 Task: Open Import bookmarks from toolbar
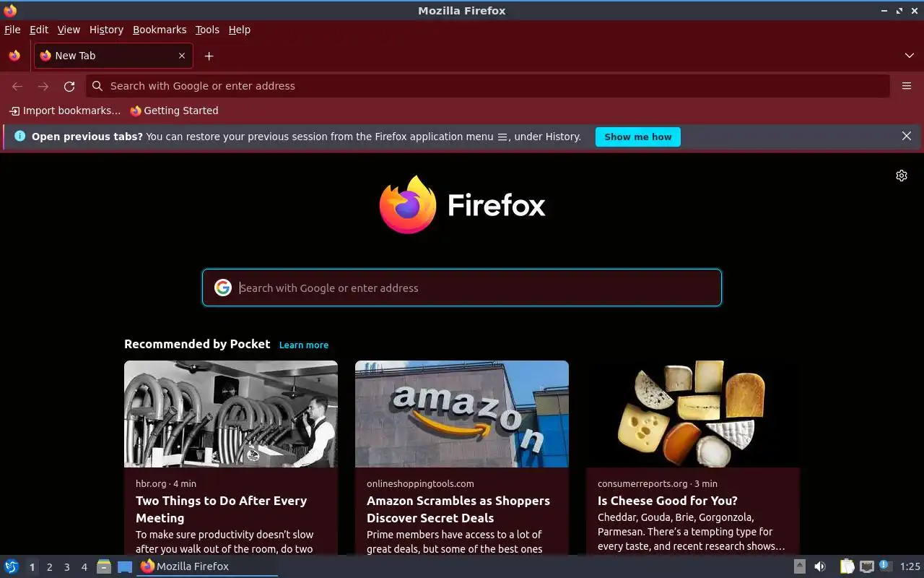tap(65, 111)
